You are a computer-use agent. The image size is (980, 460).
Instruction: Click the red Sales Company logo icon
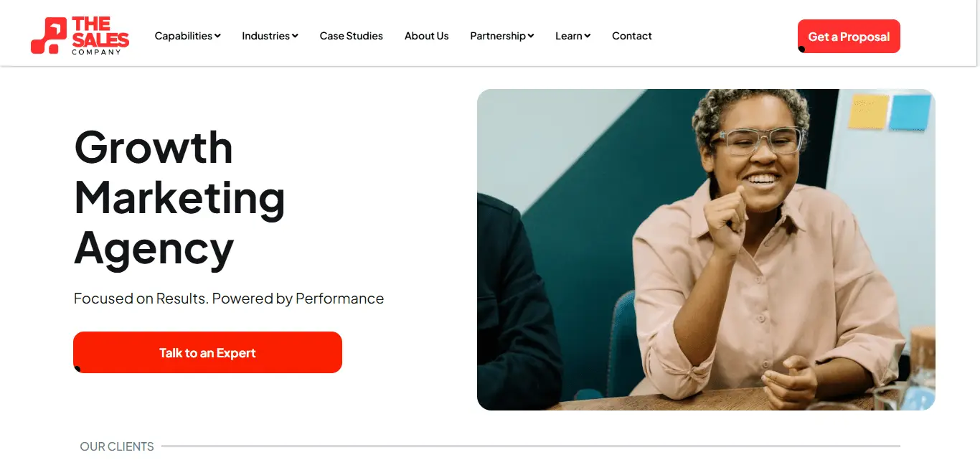tap(47, 36)
